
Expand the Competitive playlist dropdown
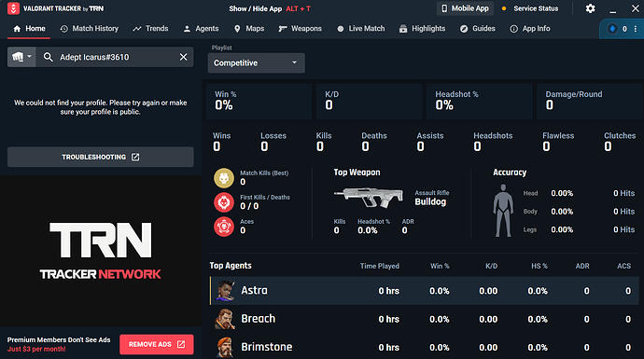(257, 62)
